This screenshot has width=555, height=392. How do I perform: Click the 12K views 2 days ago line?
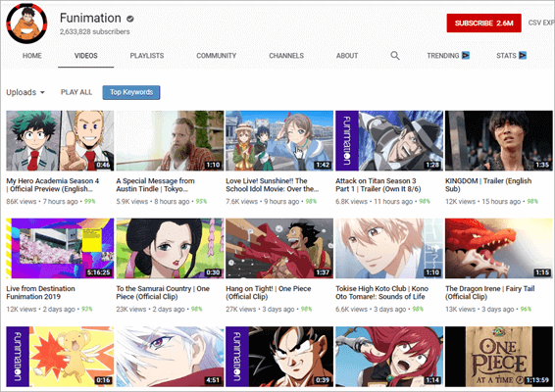click(x=50, y=310)
